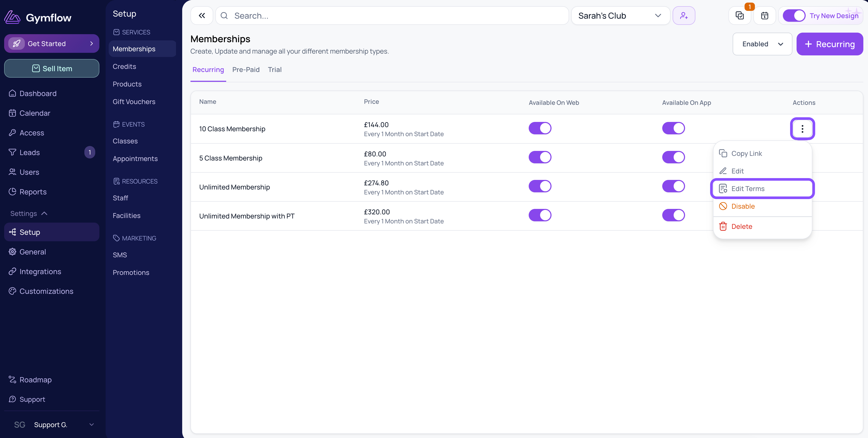Image resolution: width=868 pixels, height=438 pixels.
Task: Click the Integrations link icon
Action: (12, 272)
